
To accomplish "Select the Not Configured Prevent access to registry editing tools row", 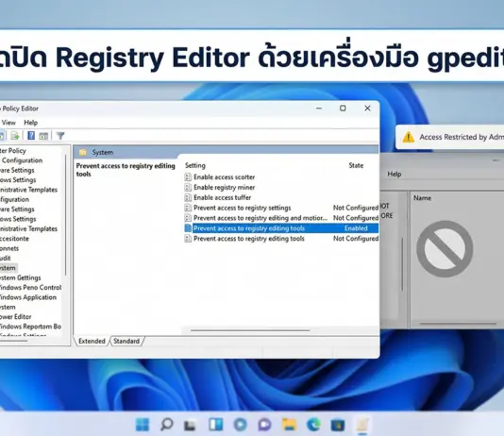I will coord(281,239).
